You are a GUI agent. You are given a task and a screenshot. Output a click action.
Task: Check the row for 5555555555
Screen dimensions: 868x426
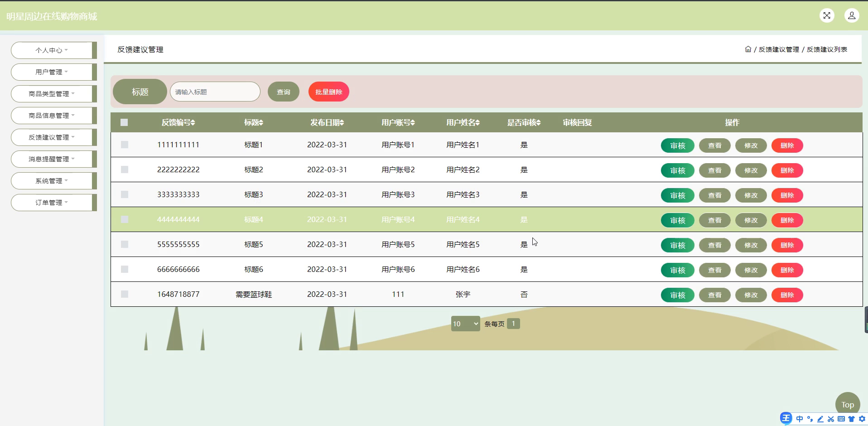point(125,244)
